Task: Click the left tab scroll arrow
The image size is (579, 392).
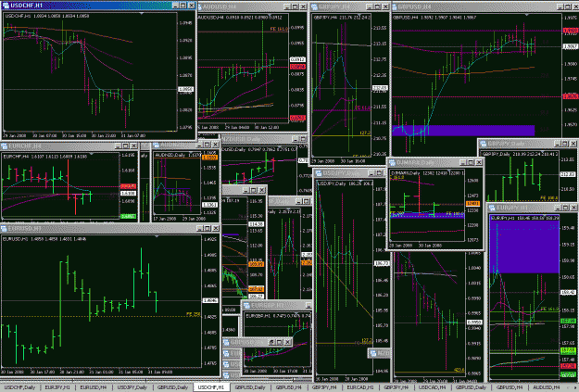Action: 569,387
